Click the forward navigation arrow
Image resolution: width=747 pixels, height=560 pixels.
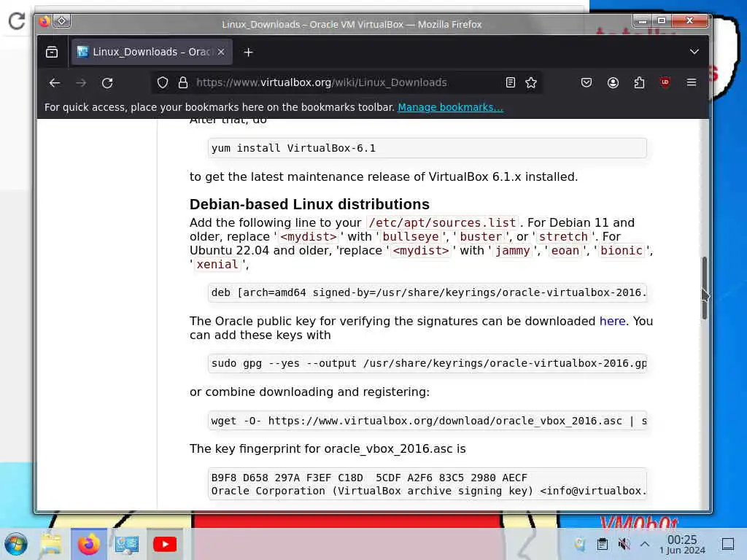(x=81, y=83)
